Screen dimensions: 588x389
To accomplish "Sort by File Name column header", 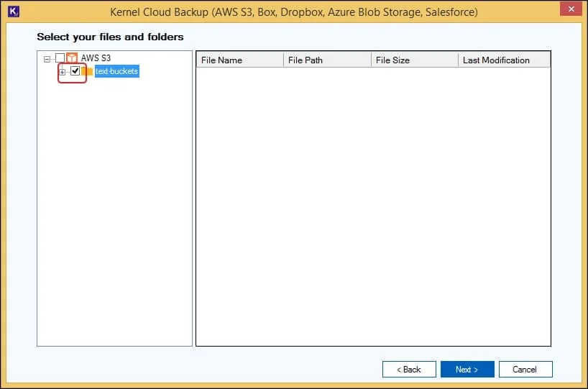I will [x=239, y=60].
